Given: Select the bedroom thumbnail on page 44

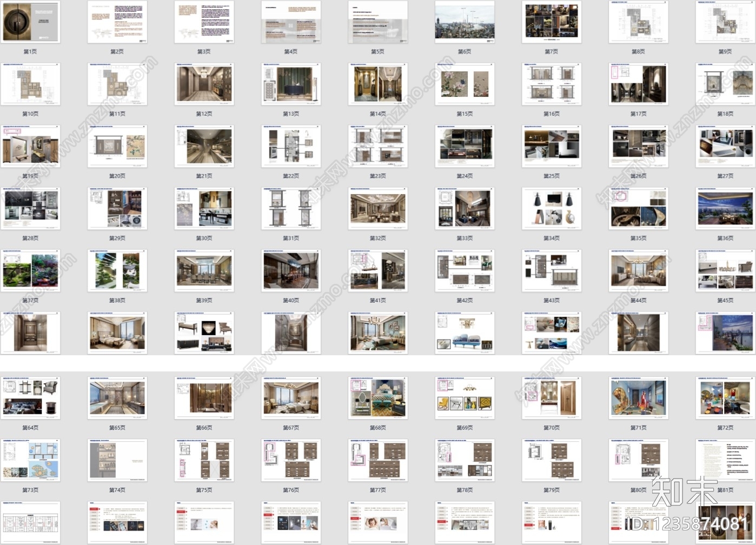Looking at the screenshot, I should 638,271.
